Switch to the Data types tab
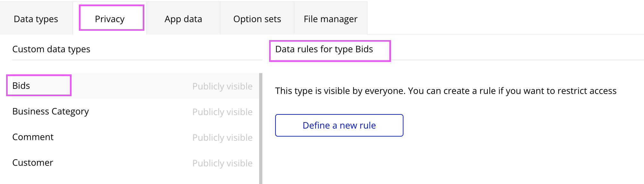 click(36, 19)
